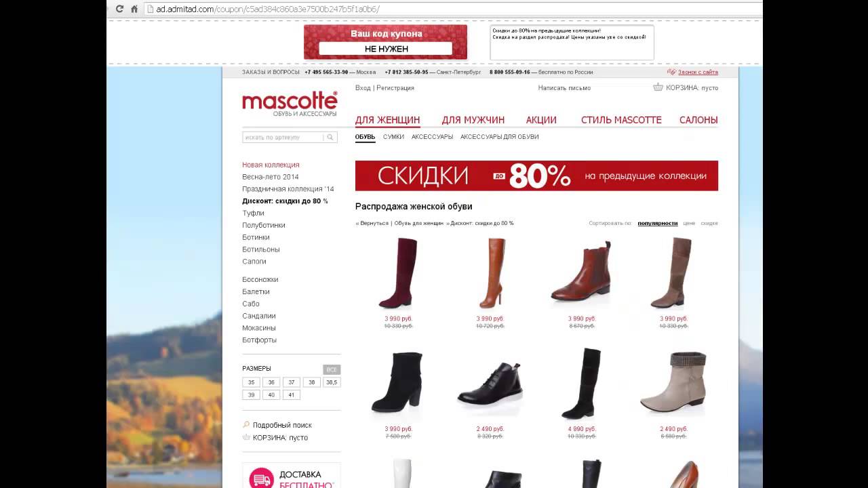Click the НЕ НУЖЕН coupon button
The width and height of the screenshot is (868, 488).
coord(386,49)
